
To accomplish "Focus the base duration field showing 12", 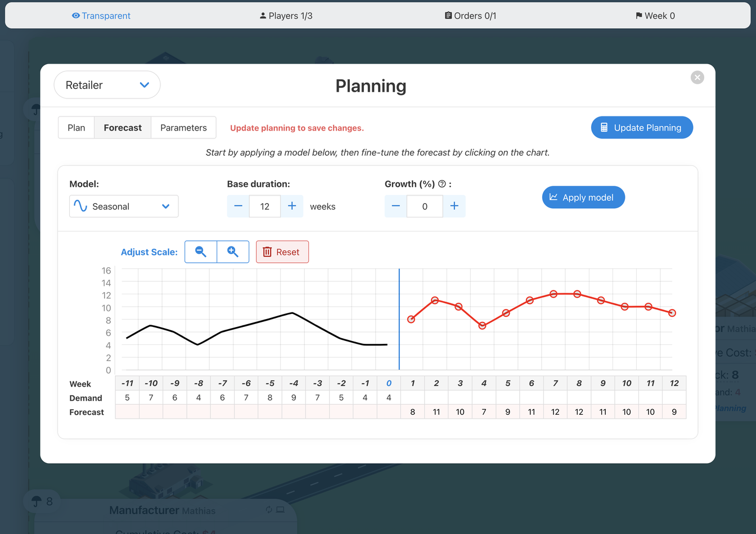I will point(265,207).
